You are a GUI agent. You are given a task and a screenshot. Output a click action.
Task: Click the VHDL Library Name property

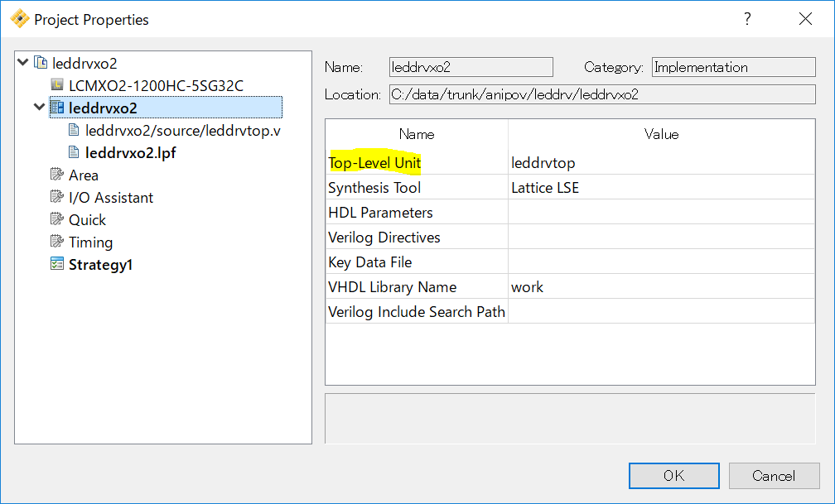pyautogui.click(x=393, y=287)
